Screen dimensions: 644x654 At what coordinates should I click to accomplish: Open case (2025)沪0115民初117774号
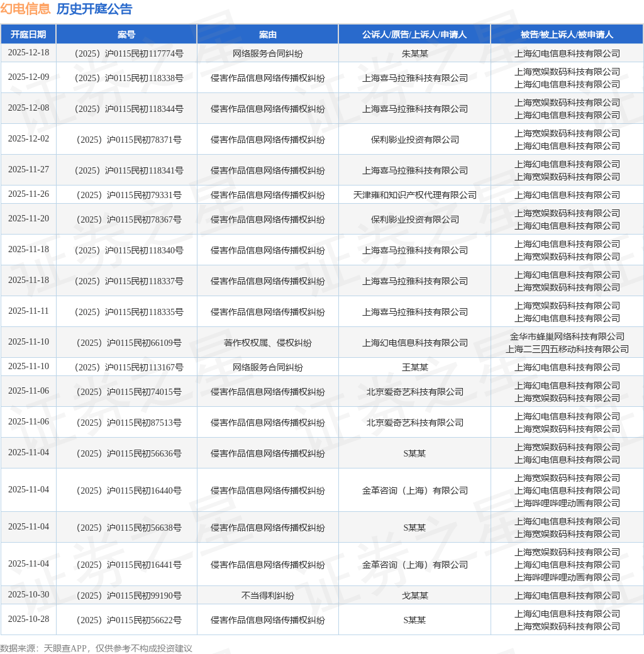click(x=126, y=53)
